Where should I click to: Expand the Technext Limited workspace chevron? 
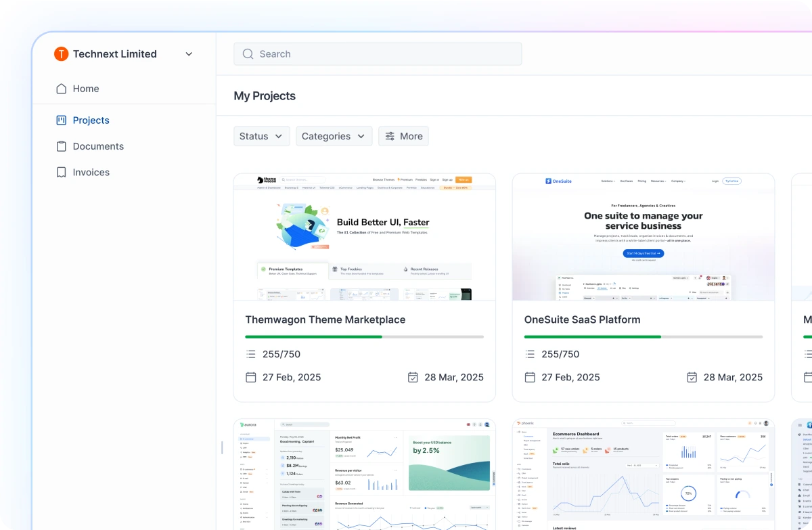coord(189,54)
